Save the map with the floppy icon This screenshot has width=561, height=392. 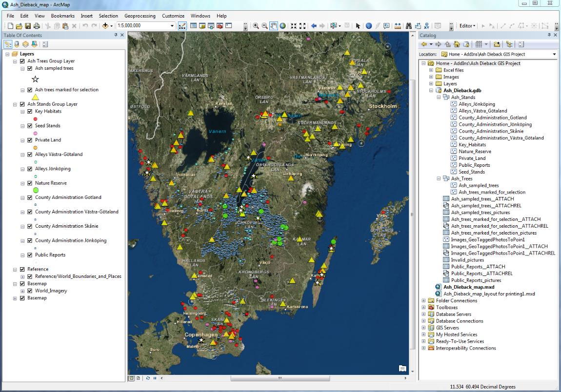pos(27,26)
